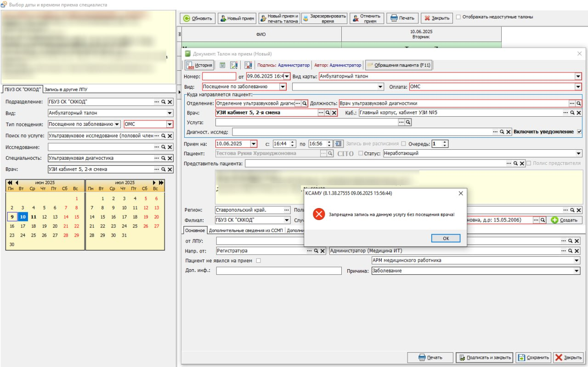Click the document with red cross icon
This screenshot has height=367, width=588.
point(248,65)
